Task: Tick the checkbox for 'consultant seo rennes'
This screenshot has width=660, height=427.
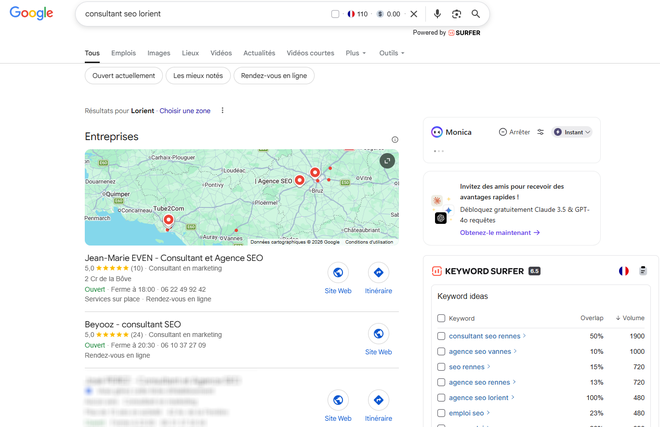Action: (441, 336)
